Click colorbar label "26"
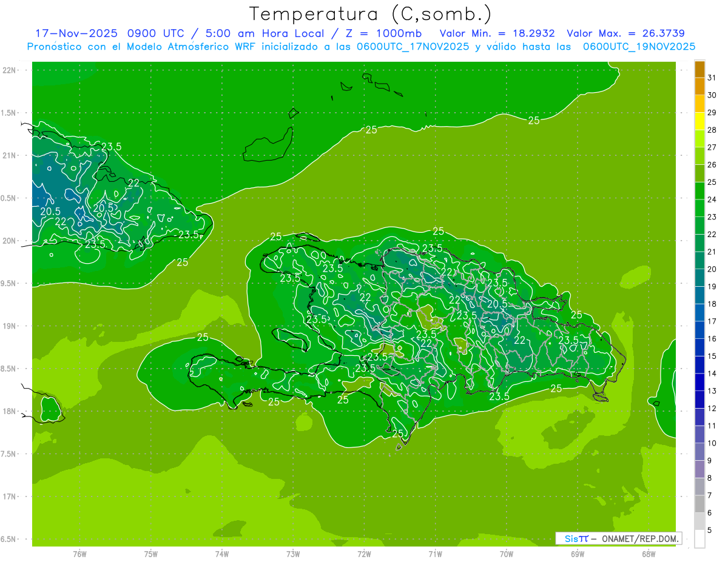Image resolution: width=728 pixels, height=562 pixels. [x=712, y=165]
